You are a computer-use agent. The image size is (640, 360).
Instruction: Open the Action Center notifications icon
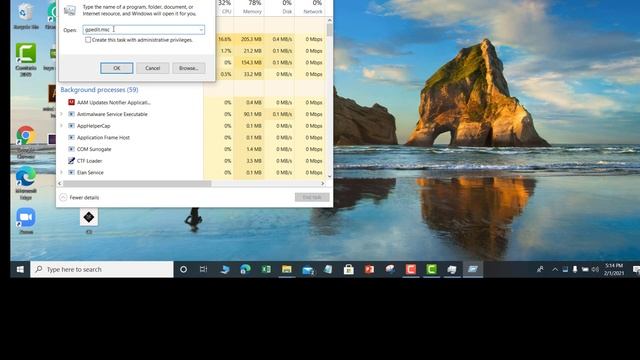click(636, 269)
